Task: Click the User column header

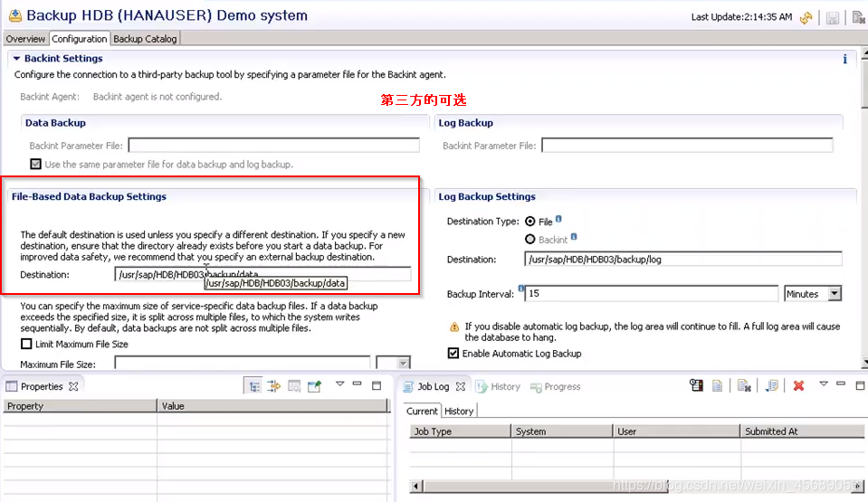Action: (x=676, y=431)
